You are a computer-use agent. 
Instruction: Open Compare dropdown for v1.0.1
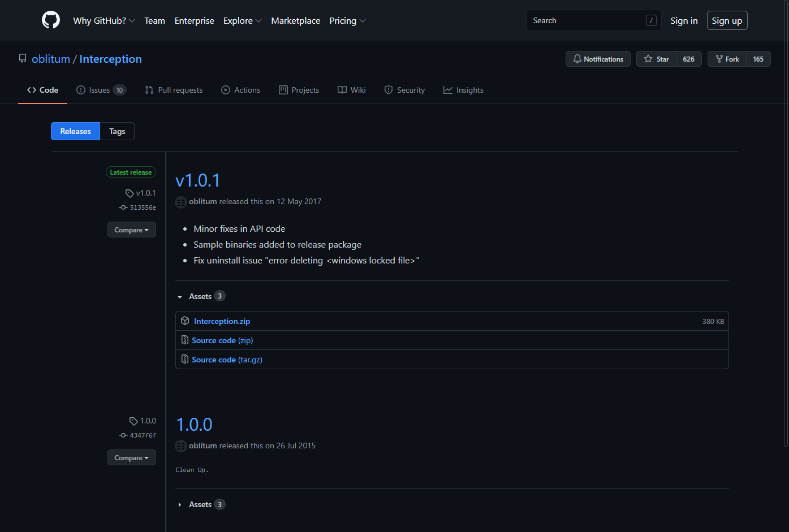(132, 230)
